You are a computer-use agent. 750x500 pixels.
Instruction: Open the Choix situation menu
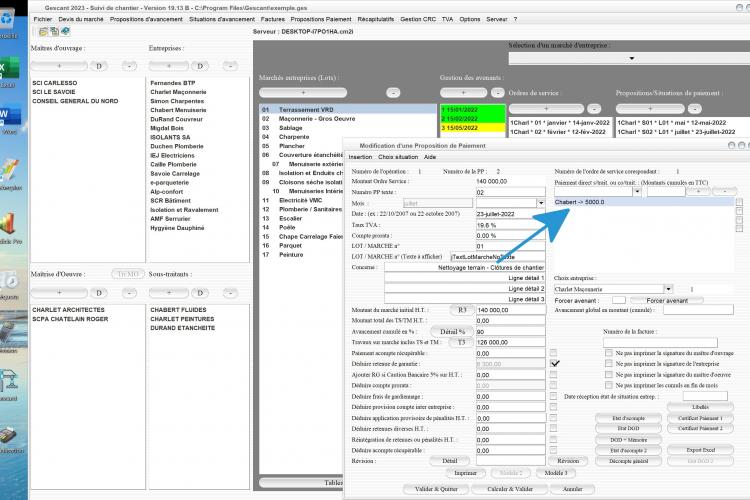[398, 157]
